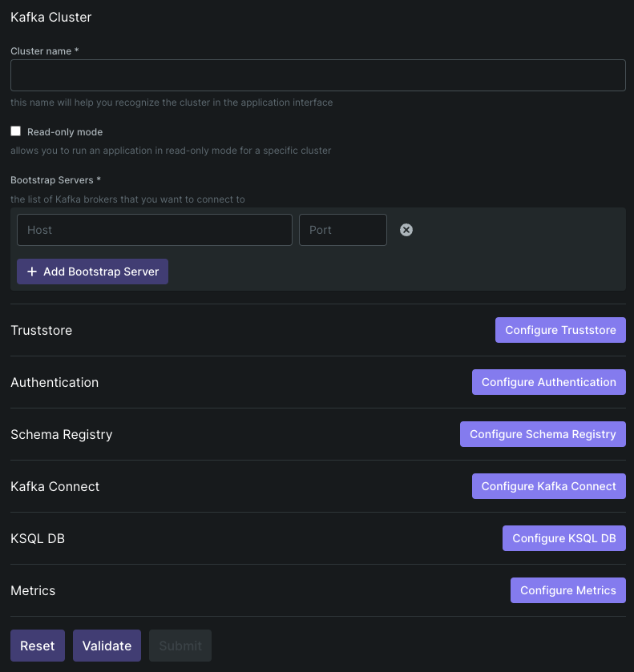634x672 pixels.
Task: Focus the Cluster name input field
Action: (x=318, y=75)
